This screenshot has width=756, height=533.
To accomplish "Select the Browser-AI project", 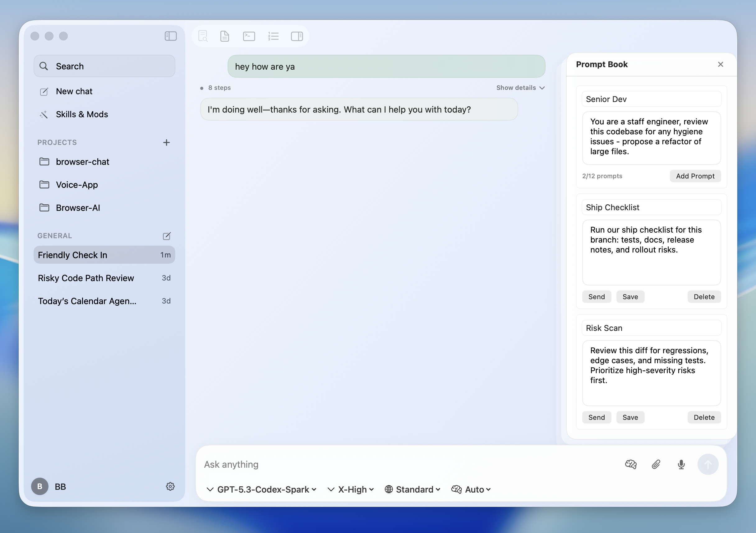I will 78,207.
